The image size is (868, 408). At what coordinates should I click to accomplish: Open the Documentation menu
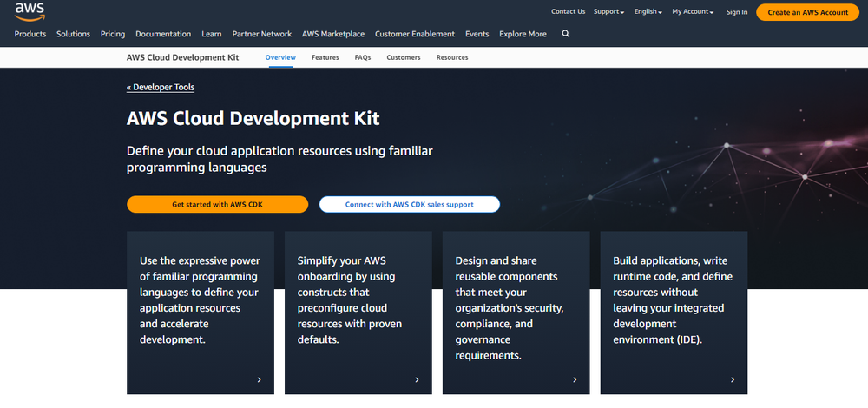(x=163, y=34)
